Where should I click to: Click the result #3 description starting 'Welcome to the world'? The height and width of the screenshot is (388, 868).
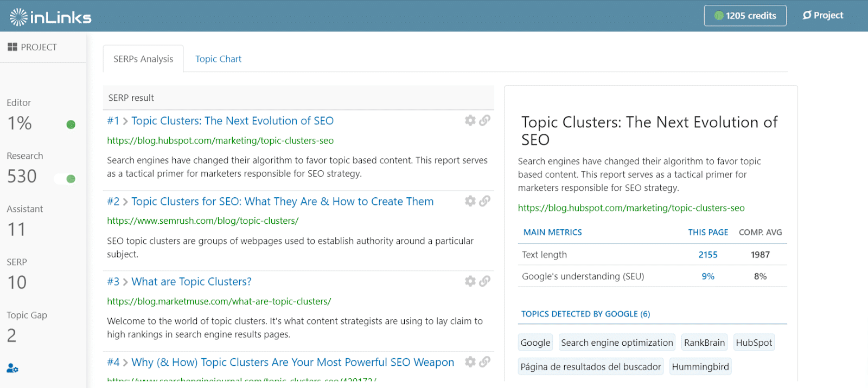295,328
